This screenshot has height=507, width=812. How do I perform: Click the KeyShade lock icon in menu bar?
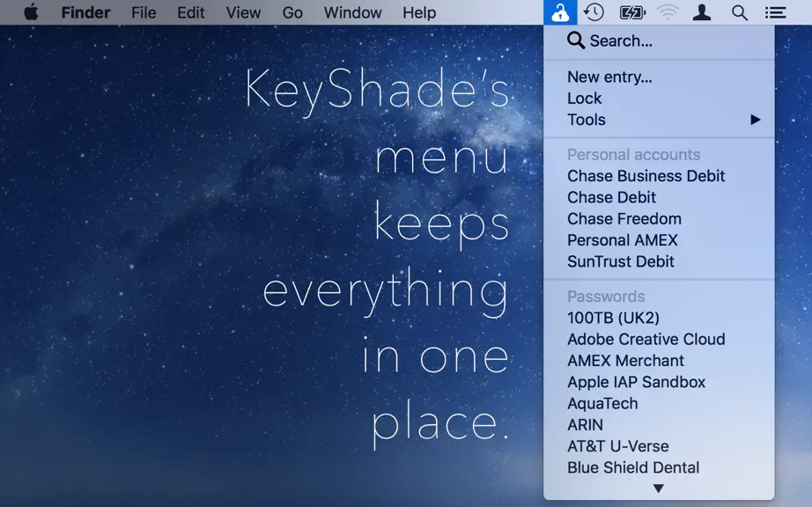[x=560, y=12]
